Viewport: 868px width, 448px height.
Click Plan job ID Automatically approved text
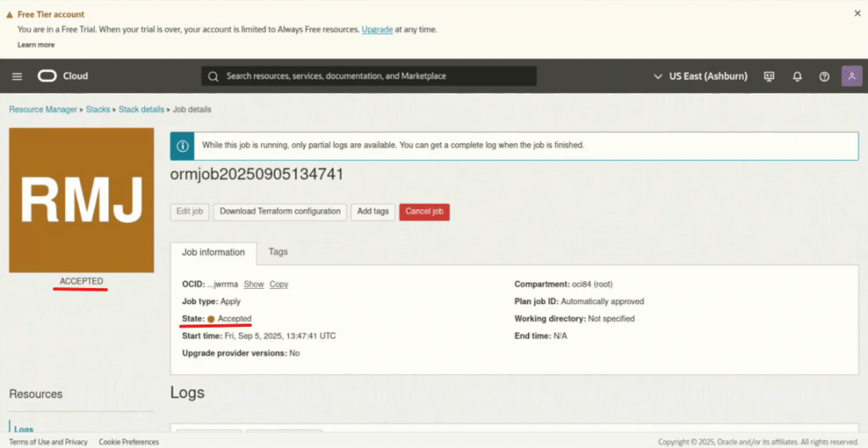(x=579, y=302)
